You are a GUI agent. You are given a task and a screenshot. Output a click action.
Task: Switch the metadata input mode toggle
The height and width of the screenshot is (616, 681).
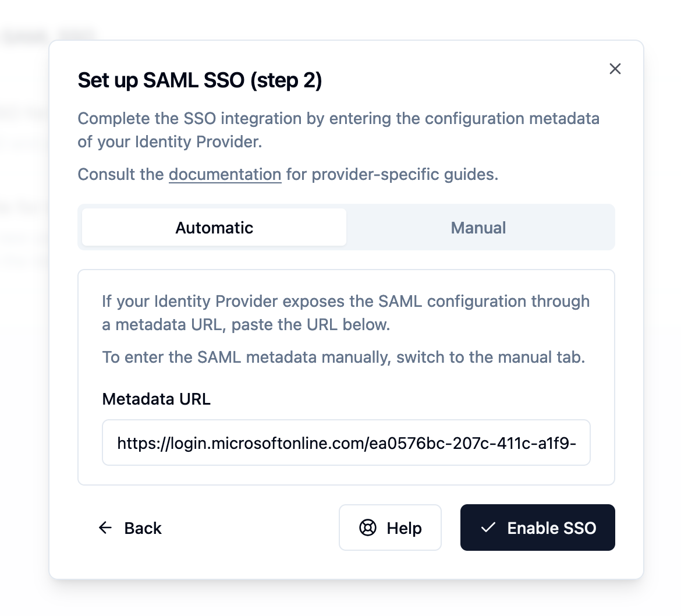478,228
